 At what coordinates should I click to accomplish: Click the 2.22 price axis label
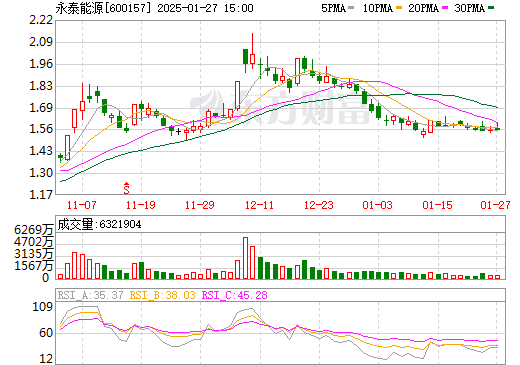41,20
